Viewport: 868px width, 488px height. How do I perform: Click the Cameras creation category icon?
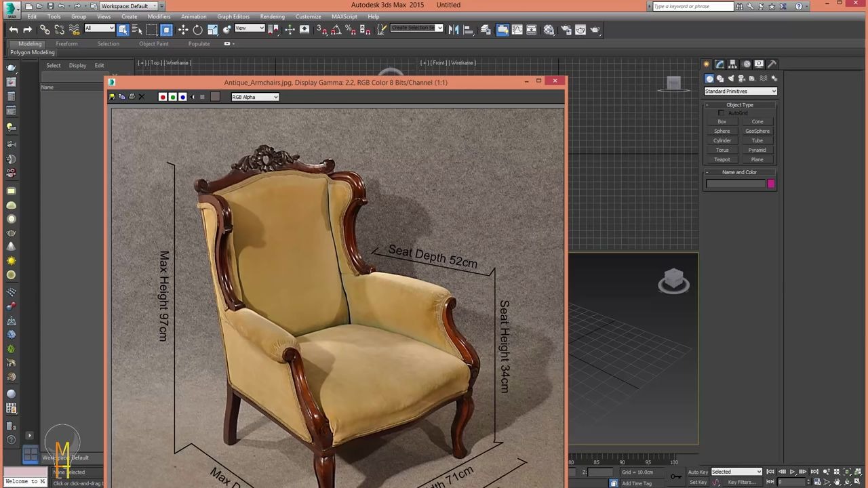pos(742,78)
